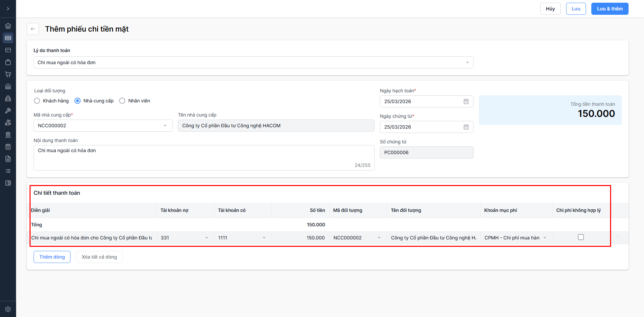Open settings gear at sidebar bottom

click(8, 309)
